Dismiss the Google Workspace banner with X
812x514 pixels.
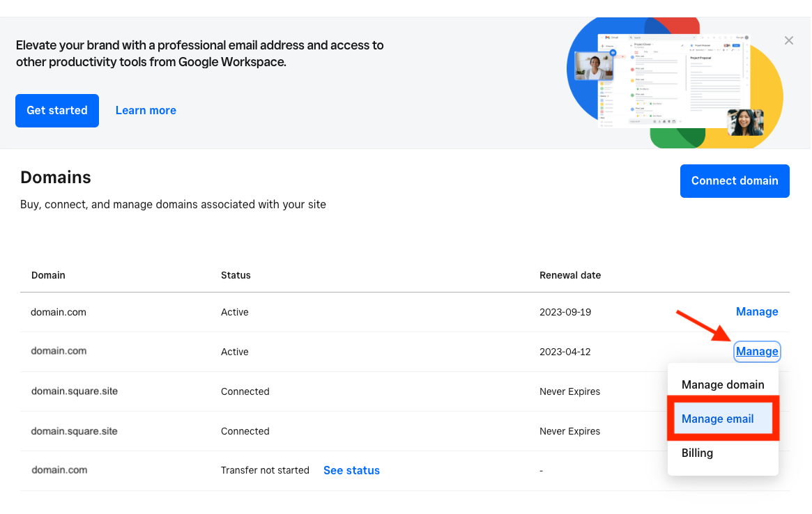click(x=789, y=40)
